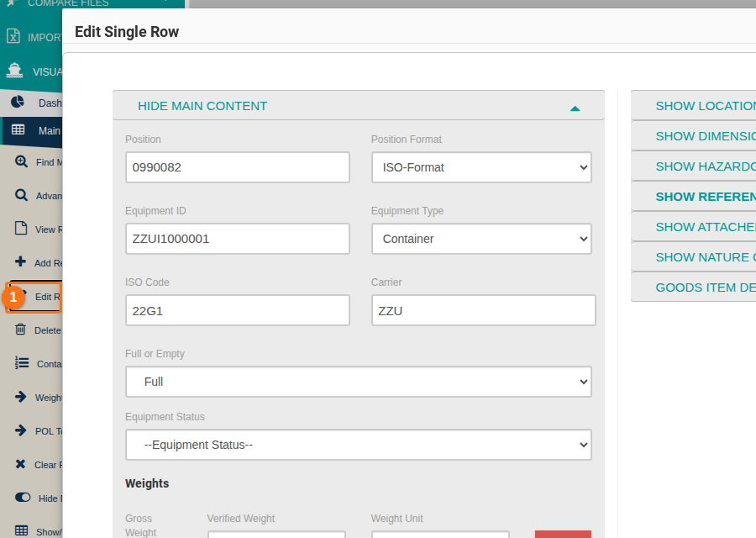Viewport: 756px width, 538px height.
Task: Click the Add Row plus icon
Action: 20,261
